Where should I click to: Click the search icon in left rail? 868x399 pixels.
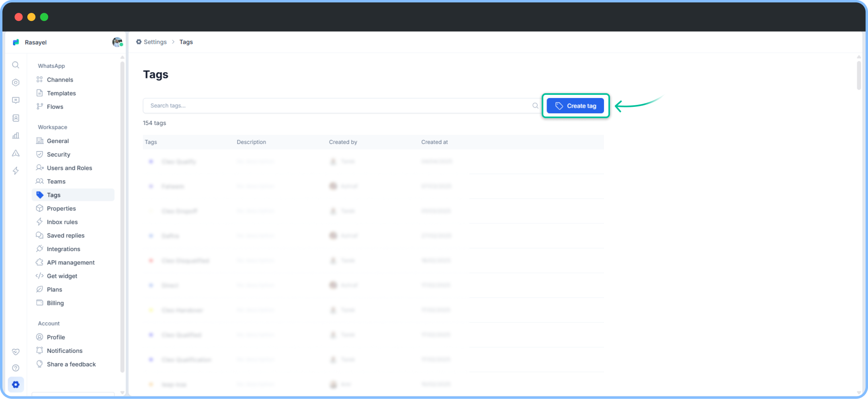coord(16,65)
